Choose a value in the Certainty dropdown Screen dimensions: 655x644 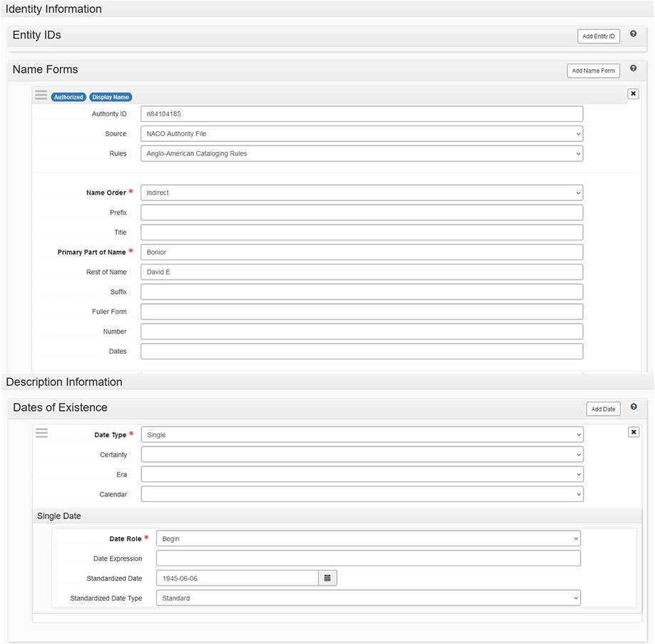pos(361,455)
